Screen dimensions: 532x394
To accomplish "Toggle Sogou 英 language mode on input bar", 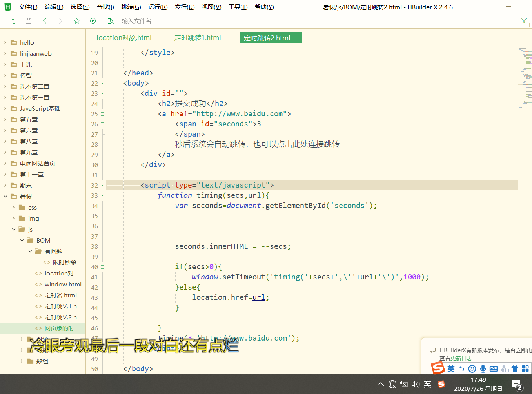I will click(451, 369).
